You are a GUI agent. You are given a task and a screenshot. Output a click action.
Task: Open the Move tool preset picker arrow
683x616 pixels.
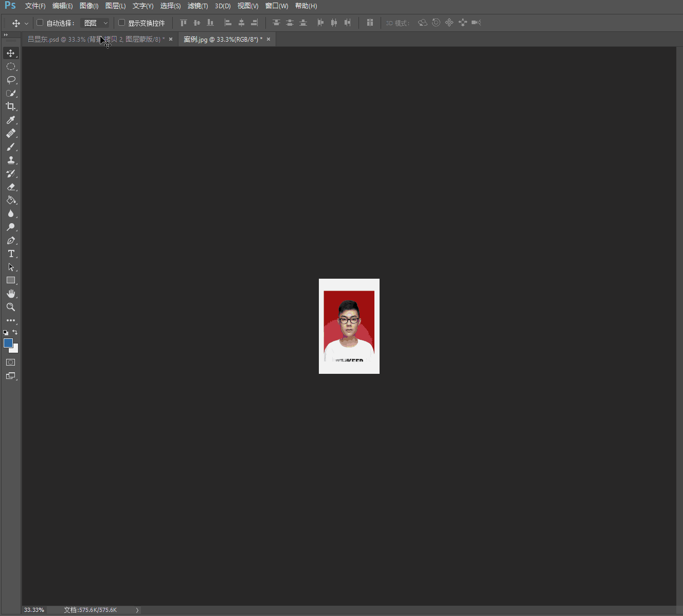[26, 24]
